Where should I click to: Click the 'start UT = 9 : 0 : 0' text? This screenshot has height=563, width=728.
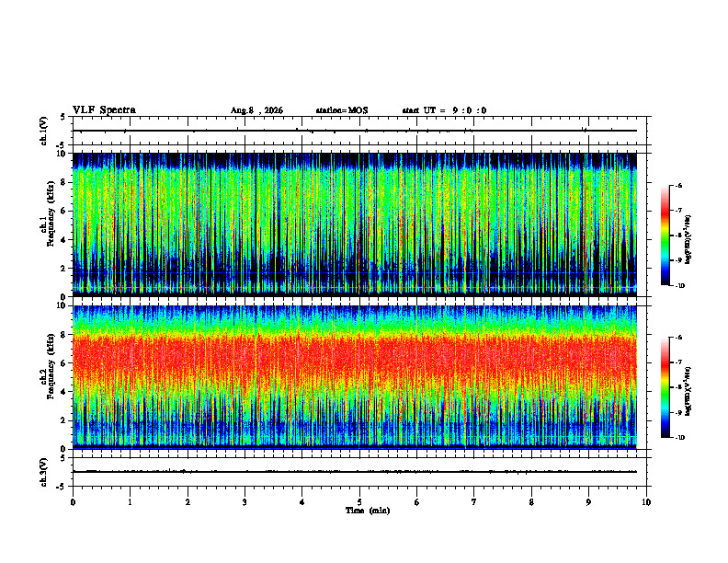(x=444, y=110)
